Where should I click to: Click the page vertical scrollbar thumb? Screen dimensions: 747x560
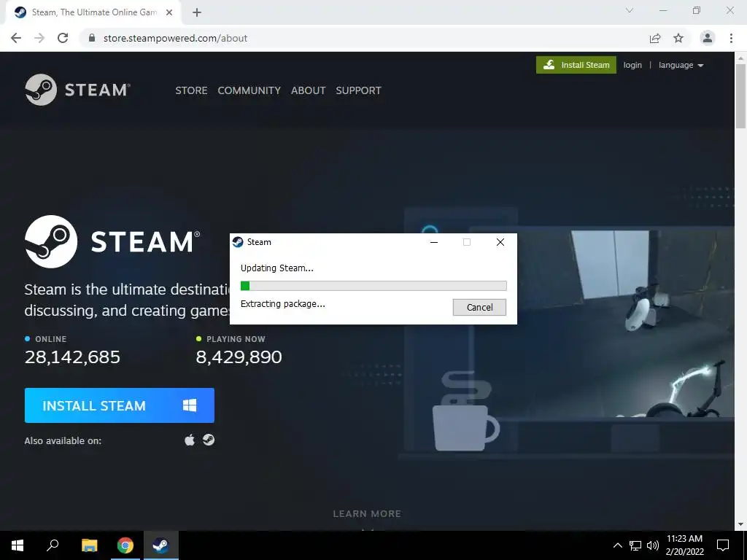[x=740, y=96]
